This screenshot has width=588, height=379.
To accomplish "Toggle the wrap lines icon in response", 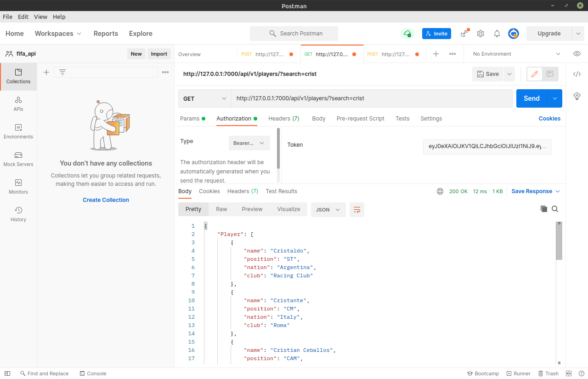I will pos(357,210).
